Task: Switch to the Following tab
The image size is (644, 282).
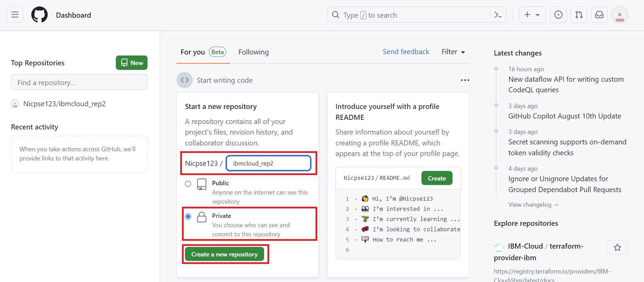Action: point(253,52)
